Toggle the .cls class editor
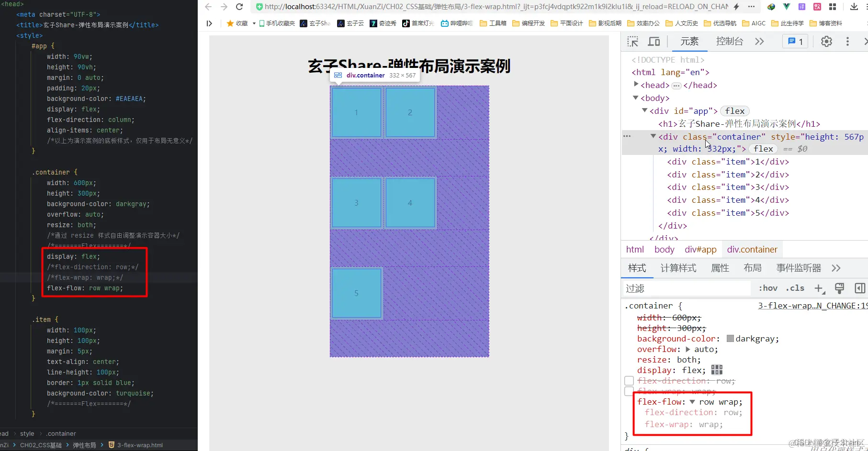The image size is (868, 451). 795,288
